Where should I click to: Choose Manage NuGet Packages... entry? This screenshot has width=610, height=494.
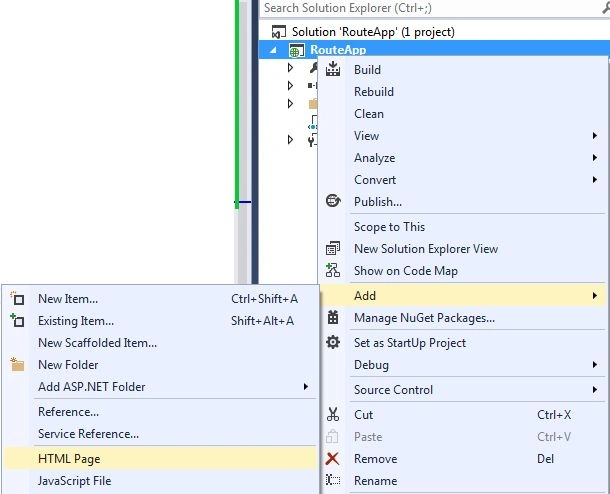click(463, 318)
